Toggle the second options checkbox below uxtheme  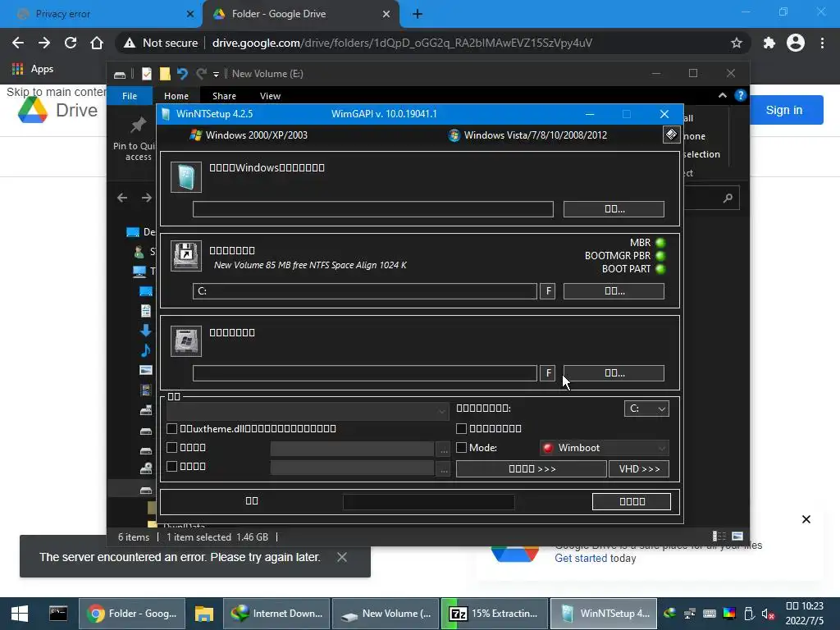172,447
